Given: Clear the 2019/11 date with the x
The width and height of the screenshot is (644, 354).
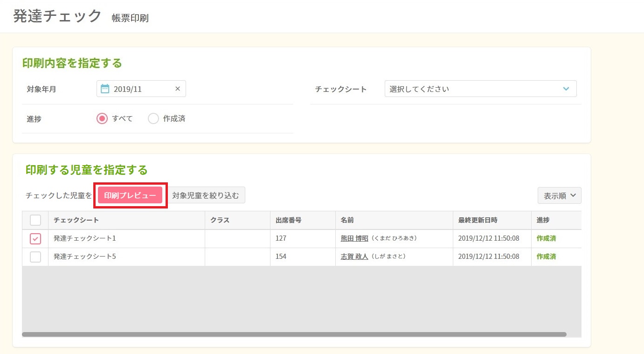Looking at the screenshot, I should [x=178, y=89].
